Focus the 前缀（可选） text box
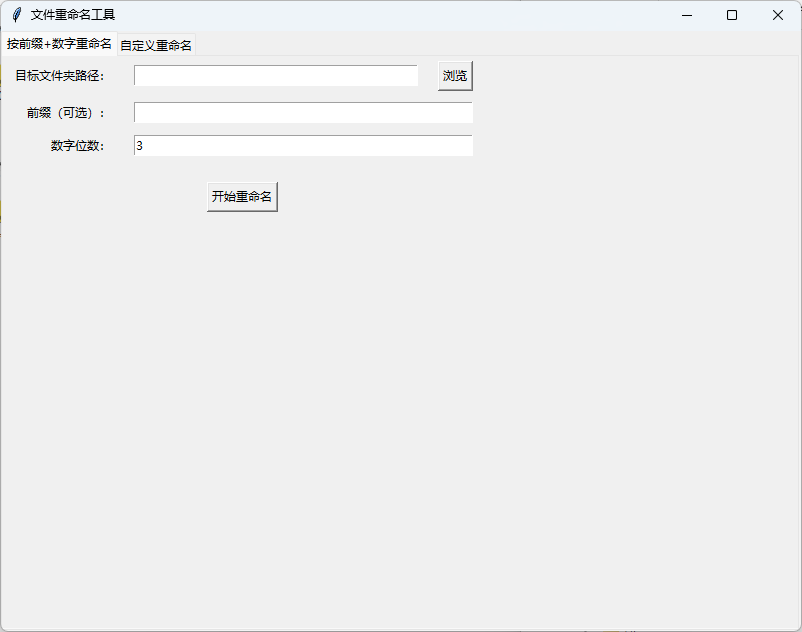This screenshot has height=632, width=802. click(303, 112)
